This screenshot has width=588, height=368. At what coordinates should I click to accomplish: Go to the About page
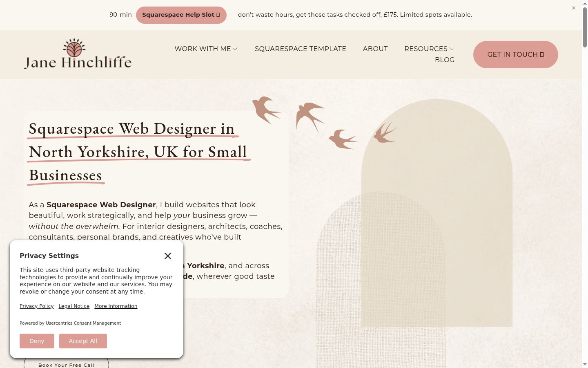click(x=375, y=49)
